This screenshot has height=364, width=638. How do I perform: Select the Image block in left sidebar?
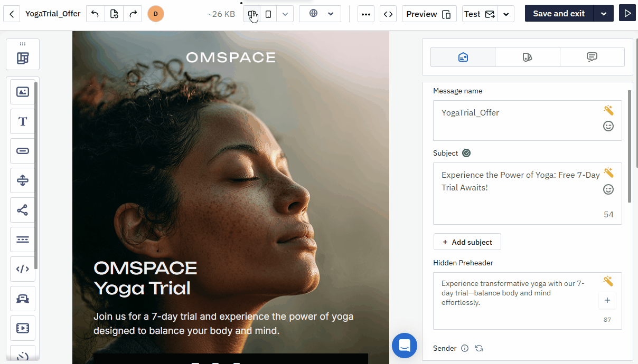[23, 92]
